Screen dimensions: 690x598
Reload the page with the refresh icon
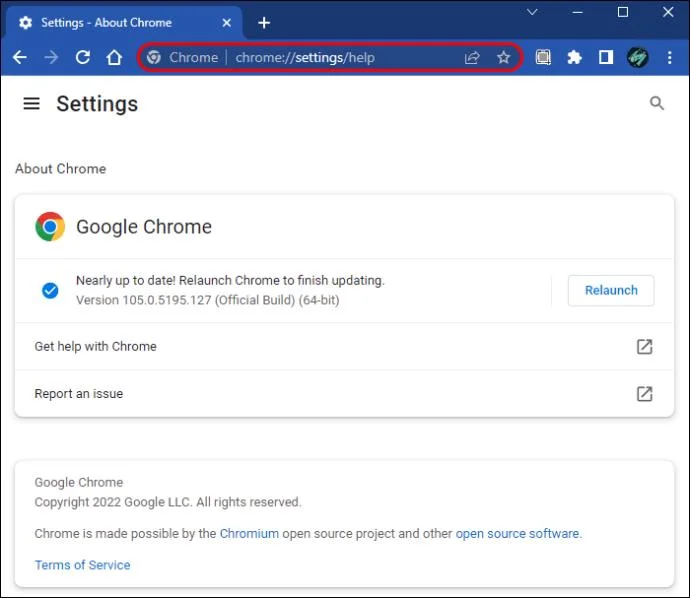[83, 57]
